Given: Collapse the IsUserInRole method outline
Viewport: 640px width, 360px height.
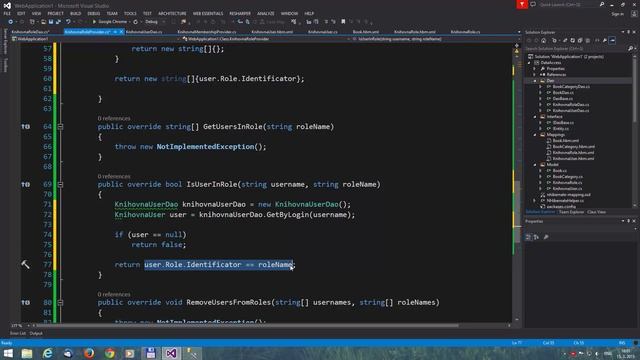Looking at the screenshot, I should coord(60,184).
